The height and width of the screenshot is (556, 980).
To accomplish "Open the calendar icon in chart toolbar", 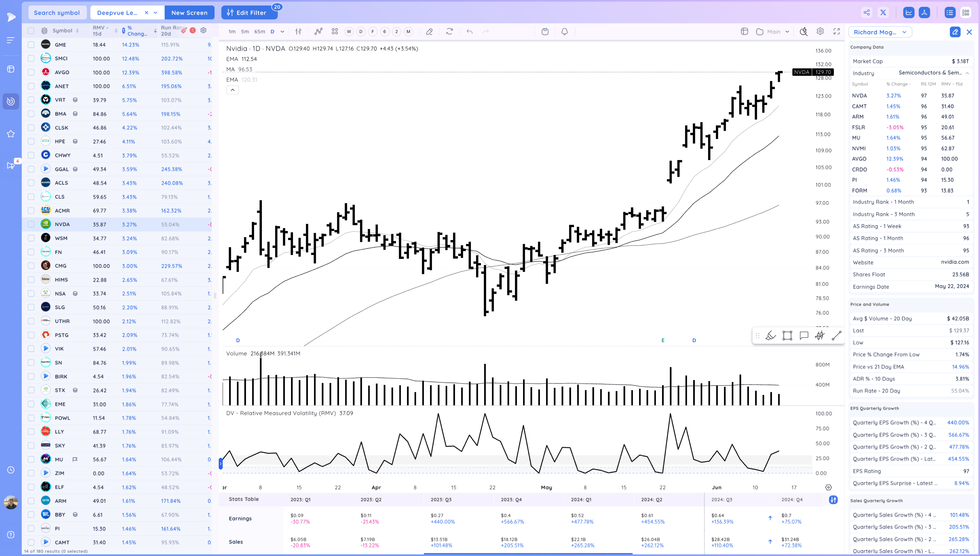I will click(x=545, y=31).
